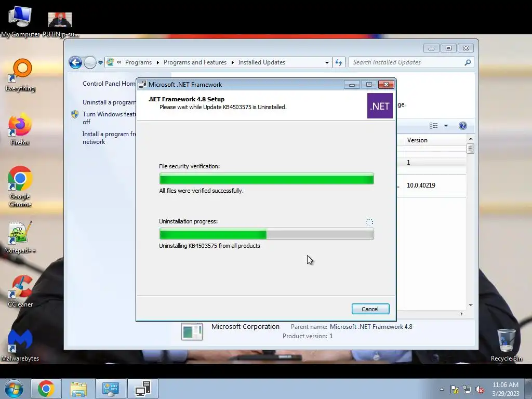Click the file security verification progress bar

point(267,179)
